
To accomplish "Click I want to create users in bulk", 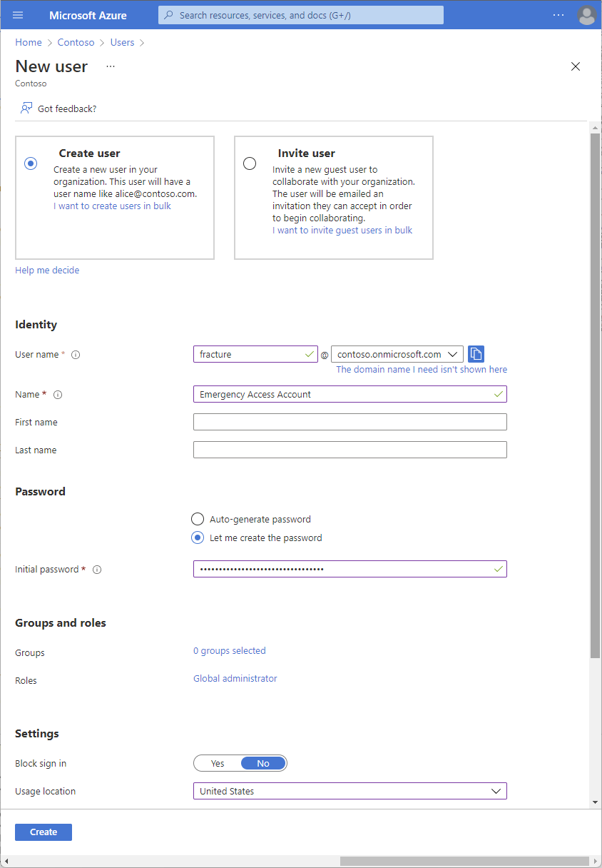I will pos(112,206).
